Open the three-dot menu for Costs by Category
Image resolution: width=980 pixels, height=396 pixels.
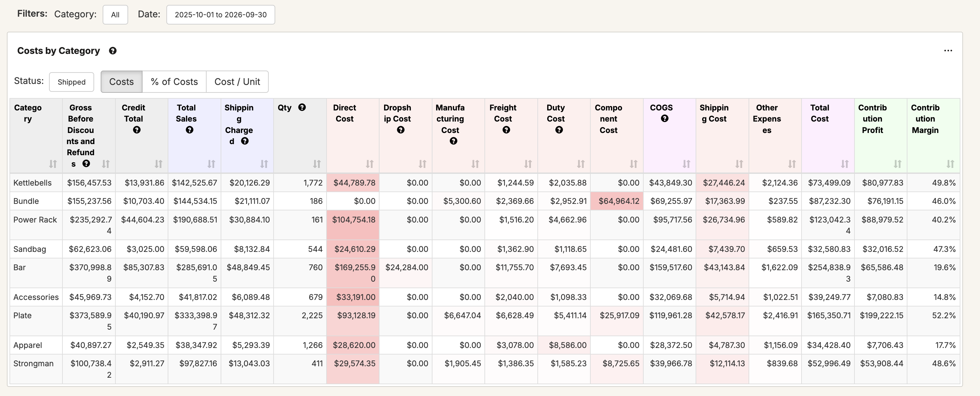948,51
